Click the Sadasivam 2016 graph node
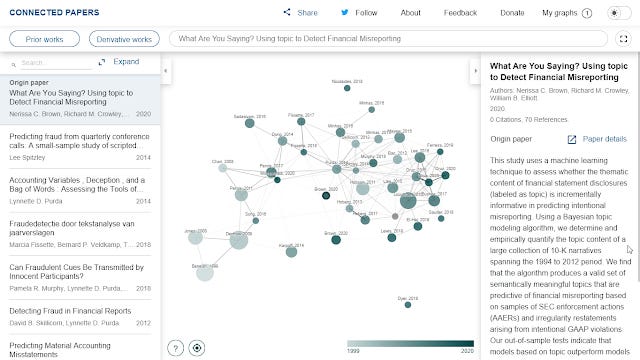640x360 pixels. coord(249,123)
